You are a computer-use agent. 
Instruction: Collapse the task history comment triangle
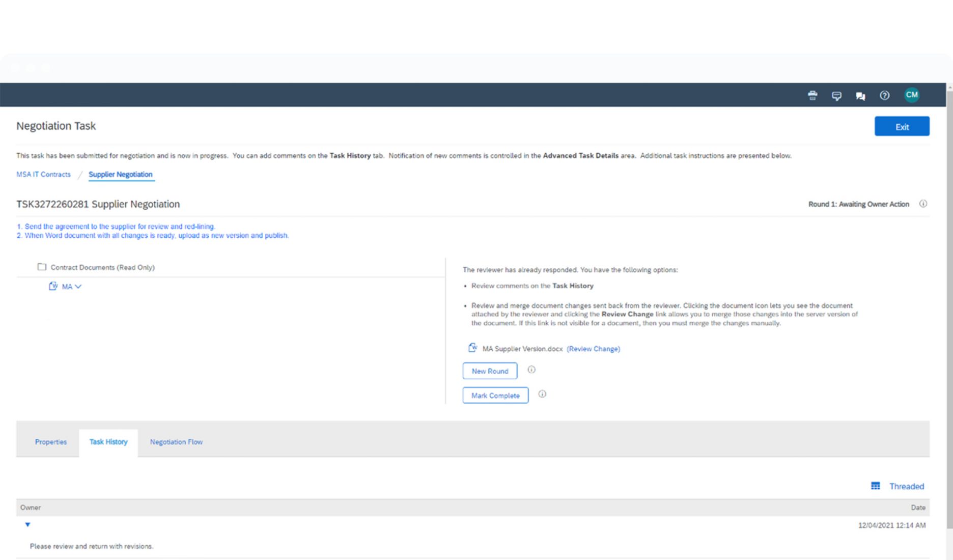[27, 524]
